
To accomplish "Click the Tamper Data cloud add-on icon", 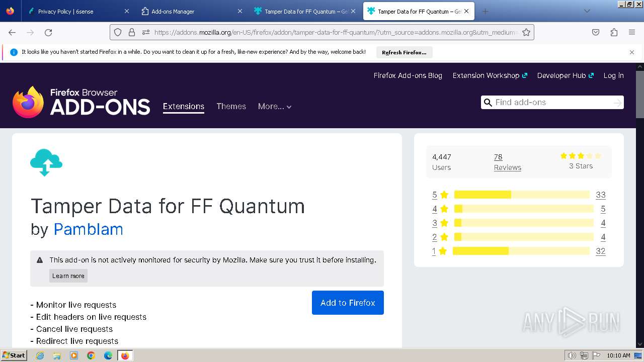I will 46,162.
